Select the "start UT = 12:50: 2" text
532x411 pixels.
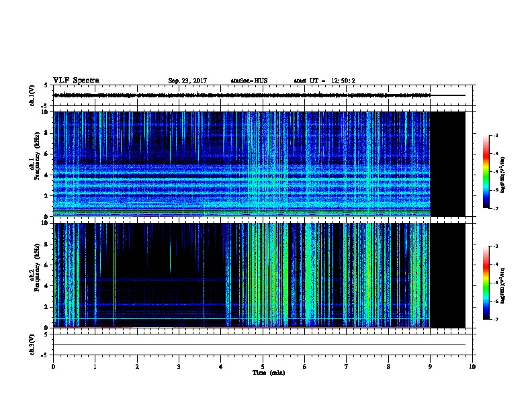coord(324,81)
